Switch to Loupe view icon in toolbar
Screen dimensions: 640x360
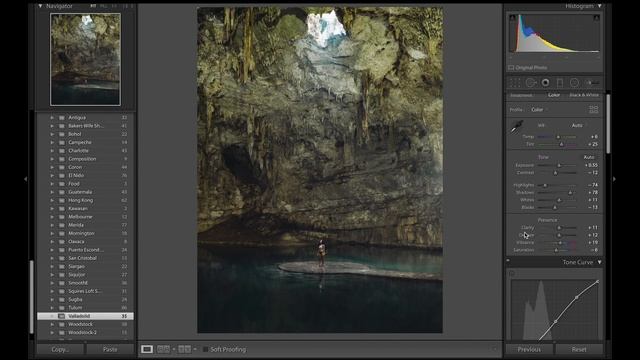point(147,349)
